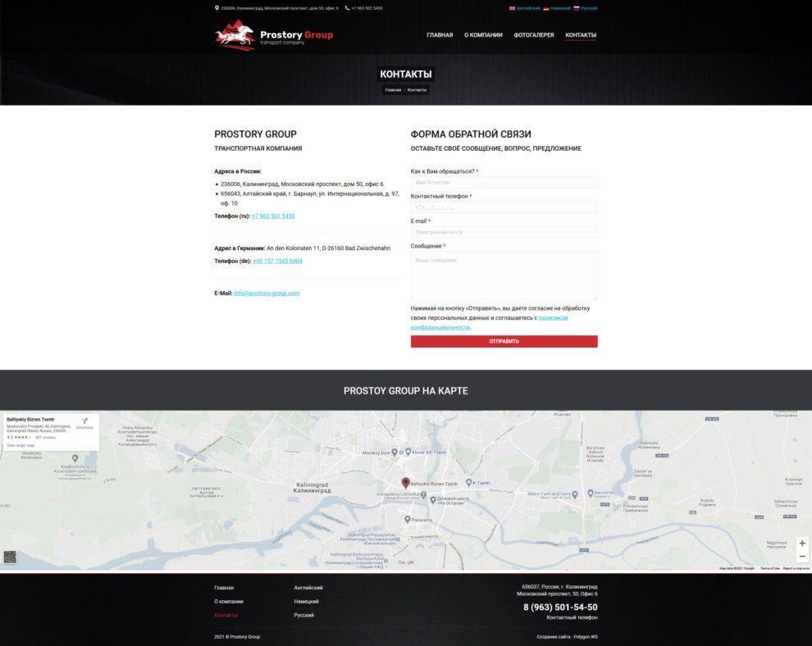Switch language to Английский in top bar
This screenshot has height=646, width=812.
528,8
